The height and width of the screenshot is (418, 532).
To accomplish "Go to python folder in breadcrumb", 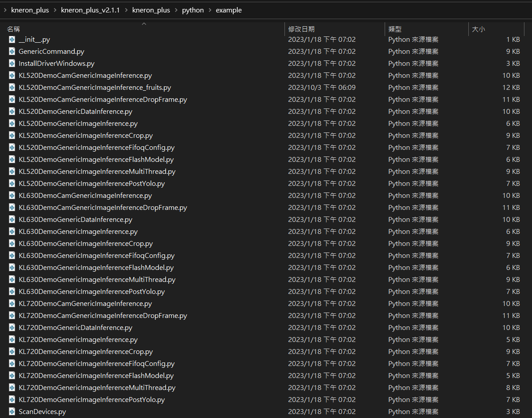I will pos(193,10).
